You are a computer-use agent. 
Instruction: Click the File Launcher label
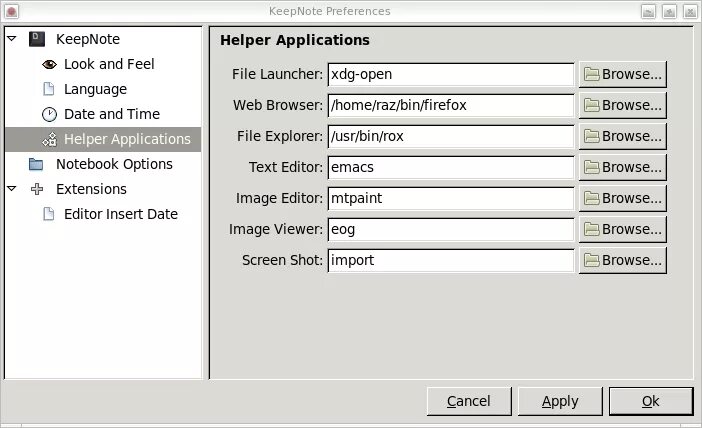point(277,74)
